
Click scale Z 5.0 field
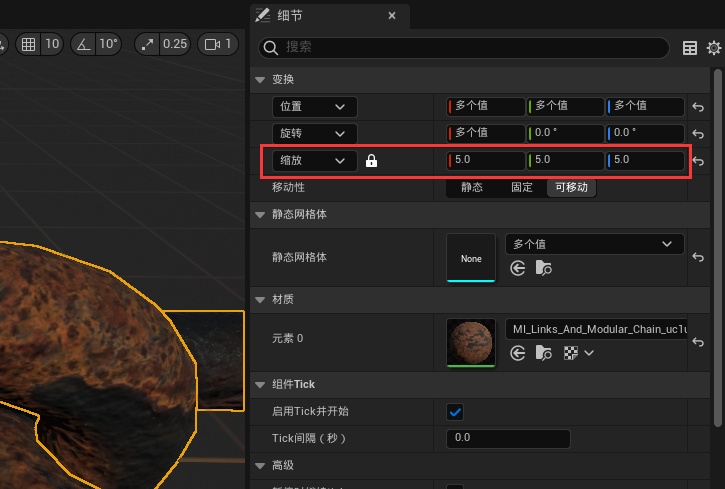point(645,160)
